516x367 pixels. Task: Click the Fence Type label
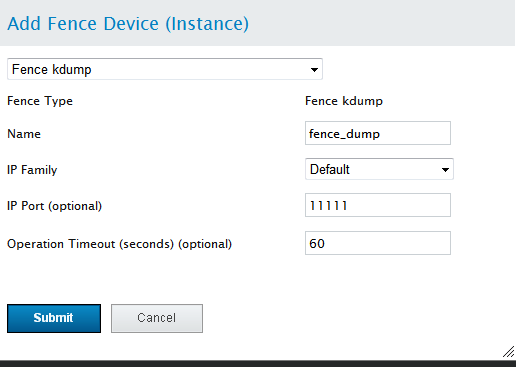40,101
